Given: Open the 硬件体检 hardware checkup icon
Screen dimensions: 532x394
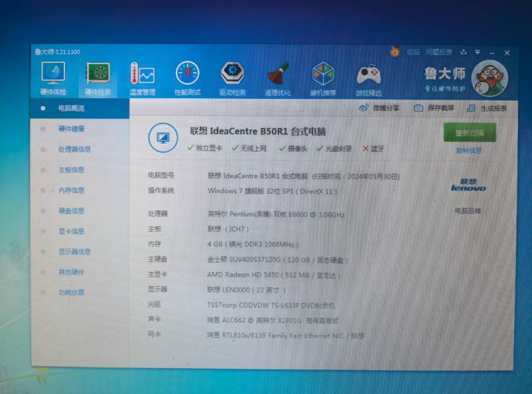Looking at the screenshot, I should [x=53, y=78].
